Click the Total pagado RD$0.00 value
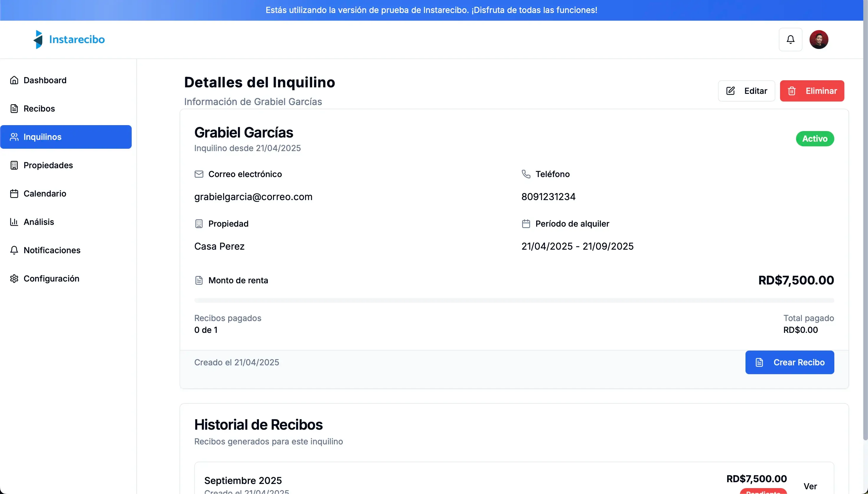Screen dimensions: 868x494 tap(800, 330)
